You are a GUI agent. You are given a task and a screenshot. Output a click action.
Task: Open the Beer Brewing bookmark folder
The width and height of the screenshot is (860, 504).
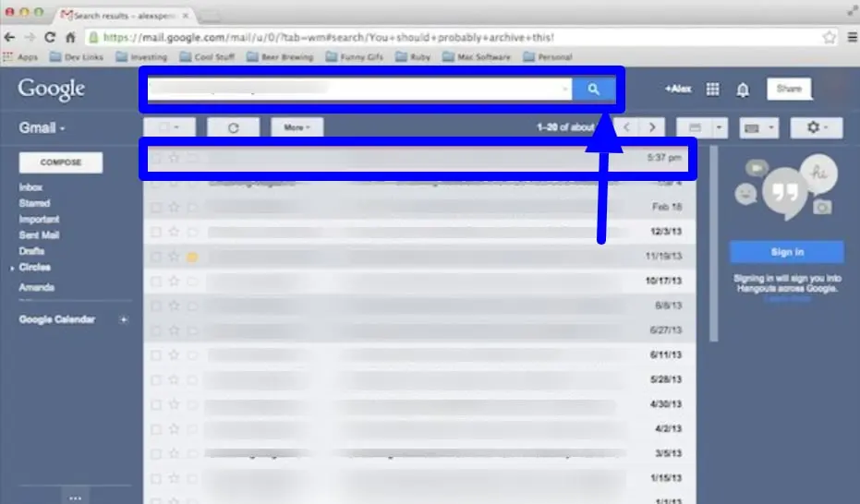[x=280, y=57]
